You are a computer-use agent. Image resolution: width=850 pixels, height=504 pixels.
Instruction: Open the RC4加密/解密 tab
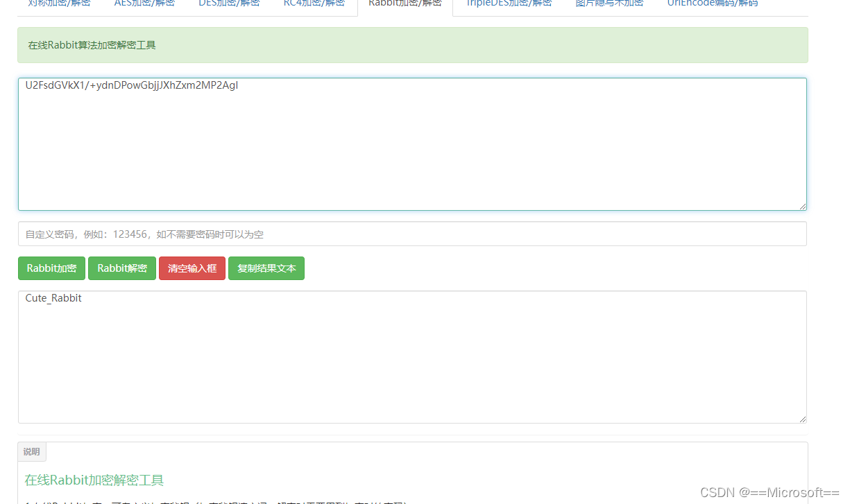pos(314,4)
